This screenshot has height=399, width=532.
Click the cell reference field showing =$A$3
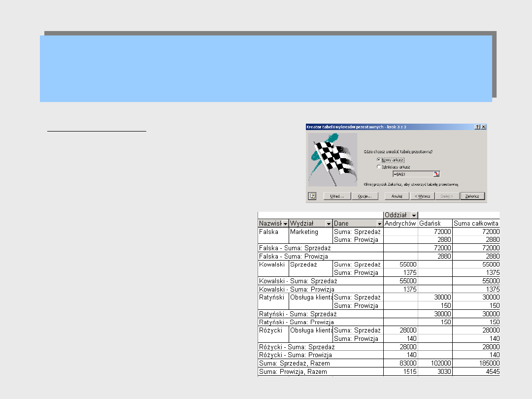pos(413,173)
